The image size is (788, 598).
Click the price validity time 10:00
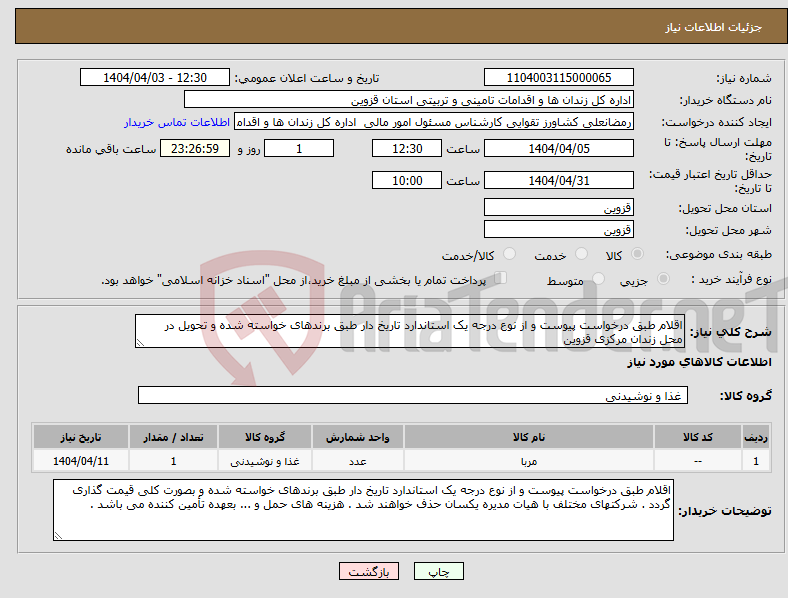pyautogui.click(x=407, y=180)
